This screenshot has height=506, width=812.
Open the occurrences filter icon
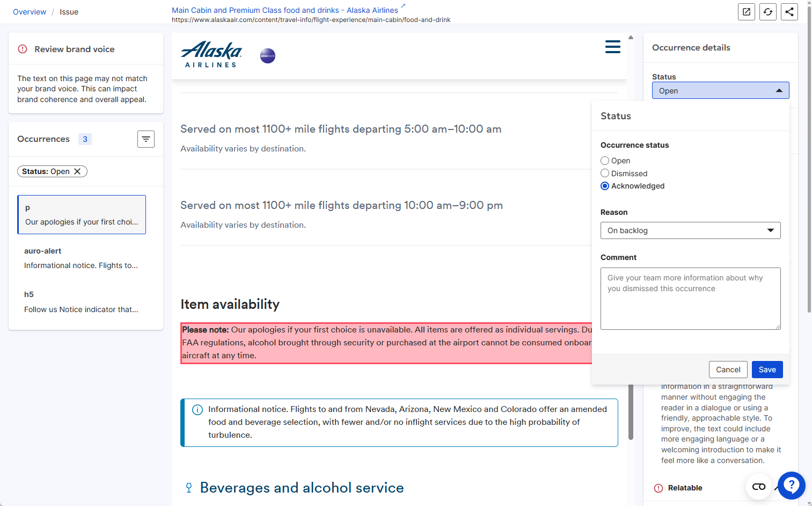point(146,139)
